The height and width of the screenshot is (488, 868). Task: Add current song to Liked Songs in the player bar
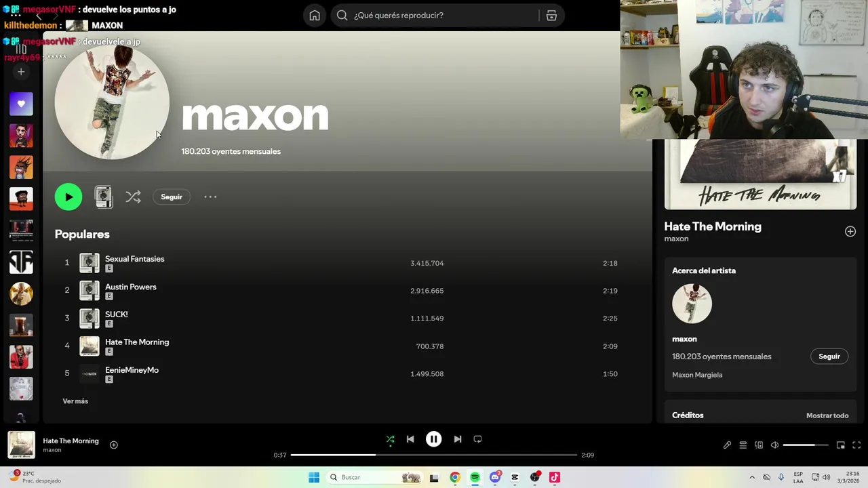pyautogui.click(x=114, y=445)
